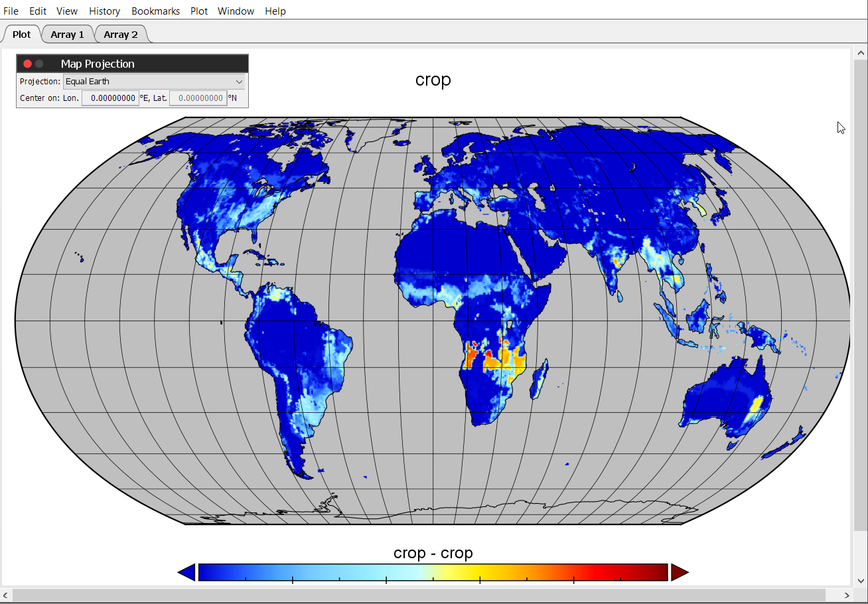
Task: Click the horizontal scrollbar left arrow
Action: (x=5, y=595)
